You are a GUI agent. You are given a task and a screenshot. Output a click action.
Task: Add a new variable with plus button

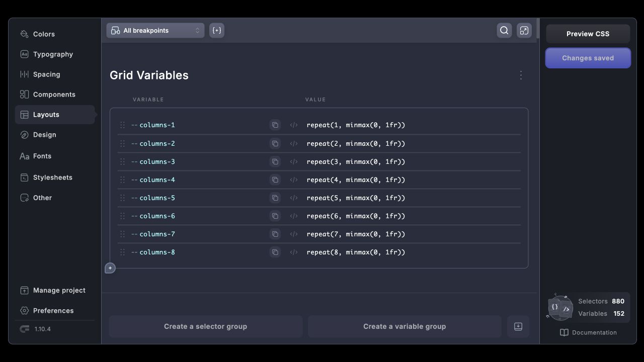[x=110, y=268]
